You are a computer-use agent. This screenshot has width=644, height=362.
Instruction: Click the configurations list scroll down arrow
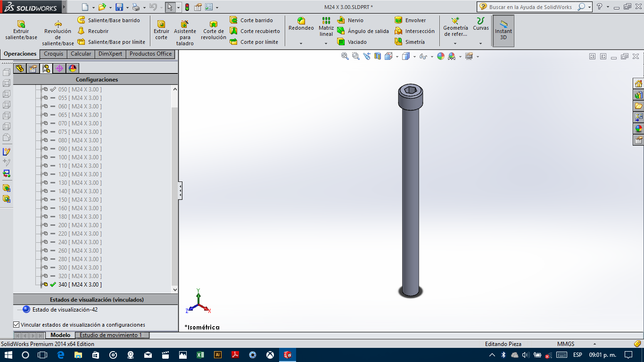175,289
